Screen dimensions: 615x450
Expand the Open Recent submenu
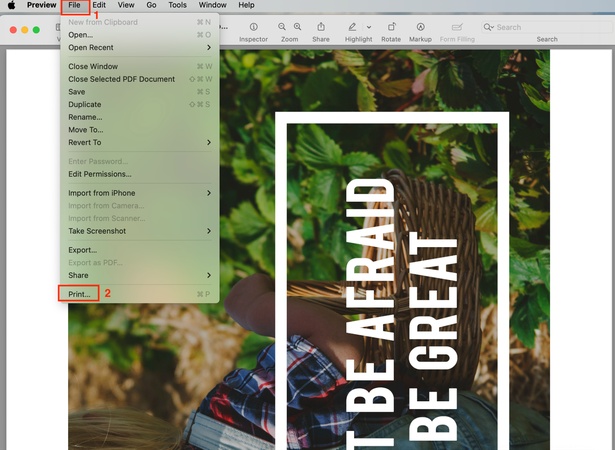140,47
